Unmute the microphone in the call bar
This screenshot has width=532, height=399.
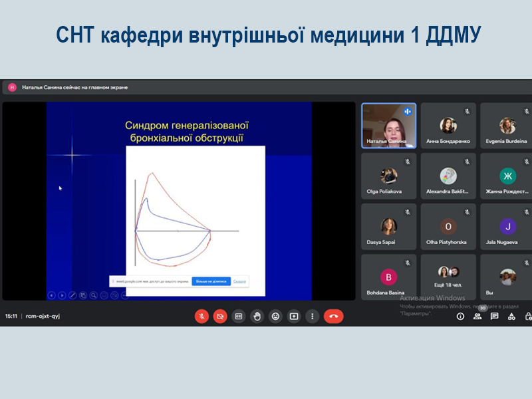201,317
